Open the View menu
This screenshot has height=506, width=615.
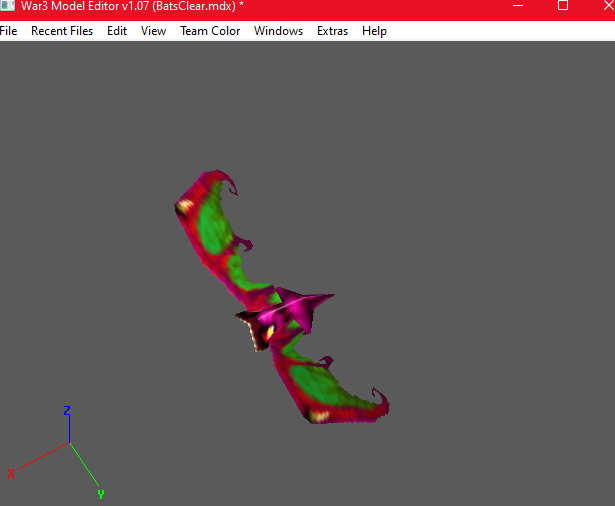coord(153,31)
